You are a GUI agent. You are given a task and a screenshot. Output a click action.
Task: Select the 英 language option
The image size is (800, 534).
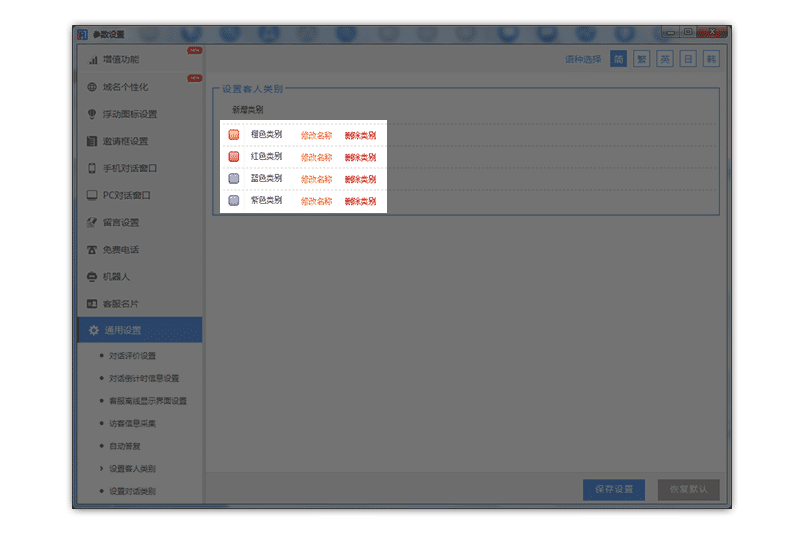[665, 59]
